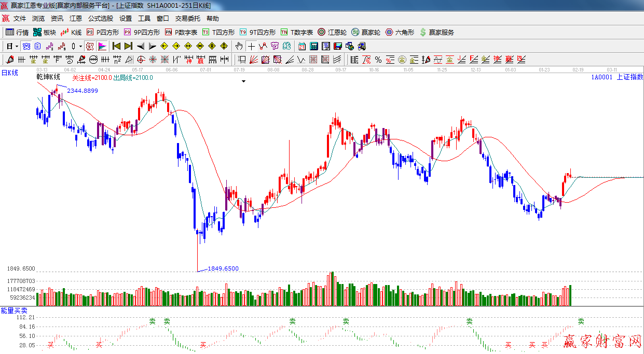Jump to first bar with skip-start arrow

116,46
